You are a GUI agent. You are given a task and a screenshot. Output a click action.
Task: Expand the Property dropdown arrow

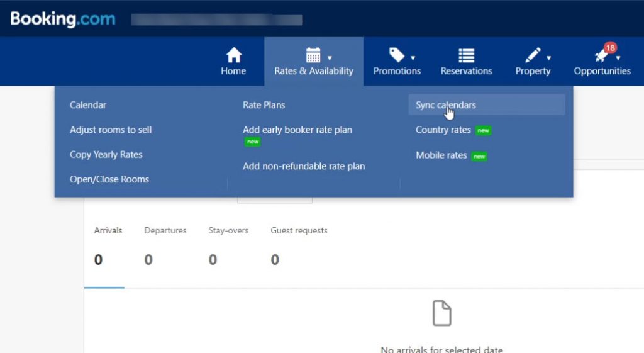click(x=548, y=58)
